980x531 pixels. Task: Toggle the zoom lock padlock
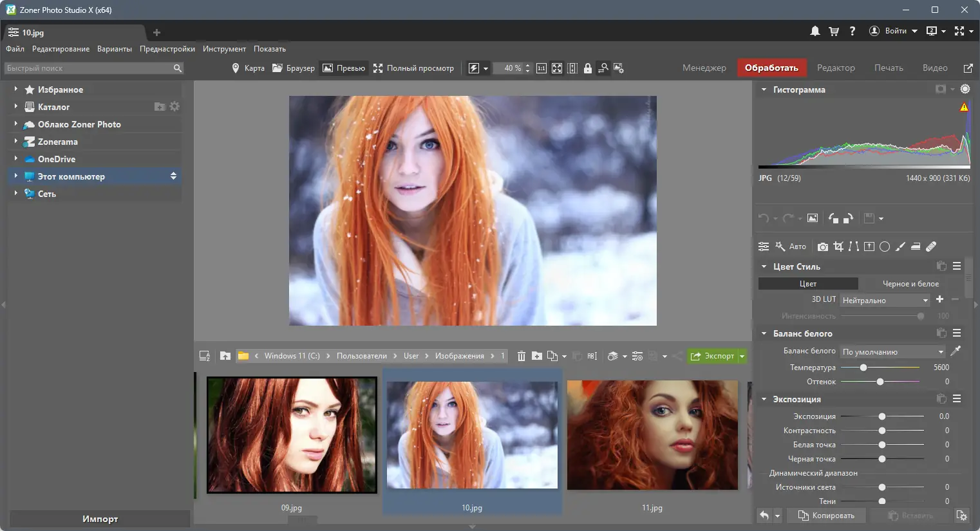[x=588, y=68]
